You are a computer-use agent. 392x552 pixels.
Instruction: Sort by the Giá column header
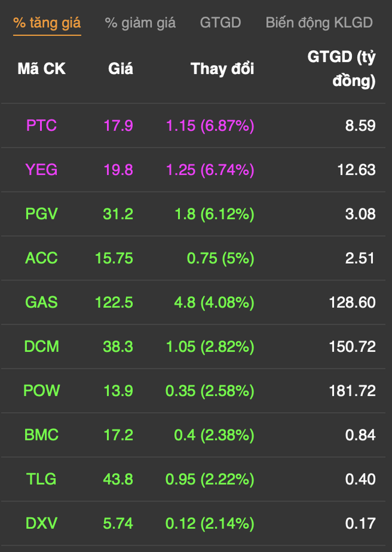click(120, 69)
